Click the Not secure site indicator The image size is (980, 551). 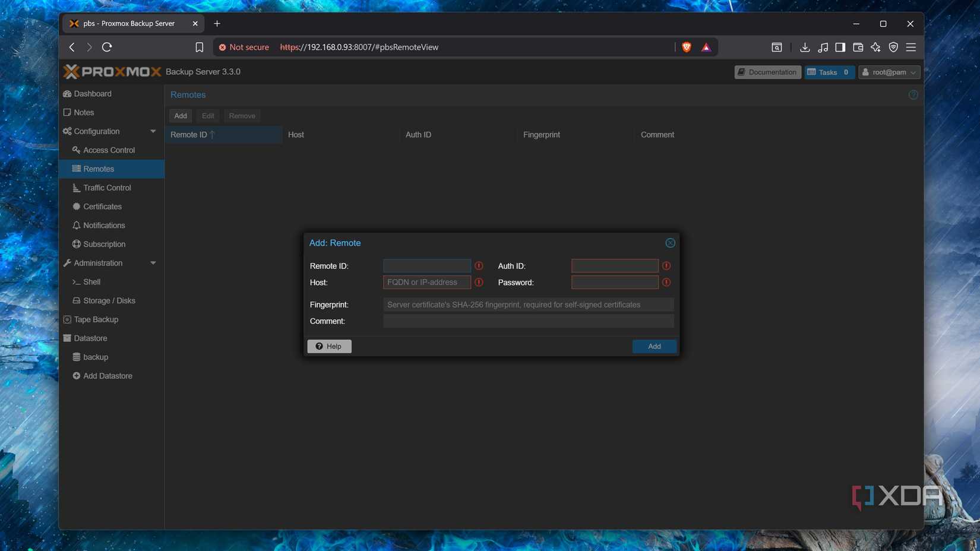click(x=244, y=47)
